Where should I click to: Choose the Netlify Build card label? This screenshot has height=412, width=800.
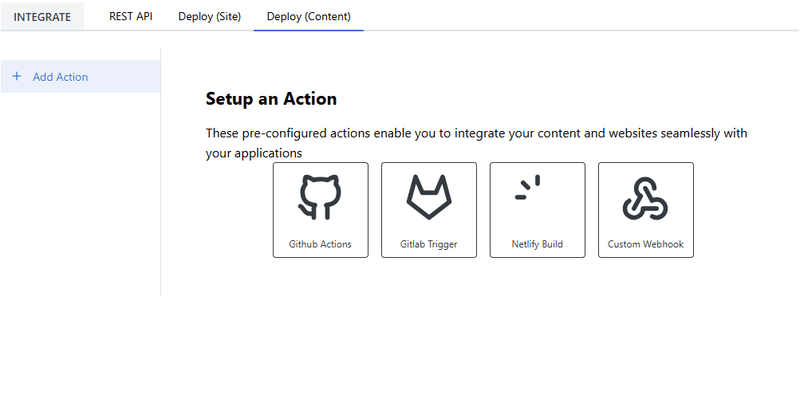click(537, 244)
